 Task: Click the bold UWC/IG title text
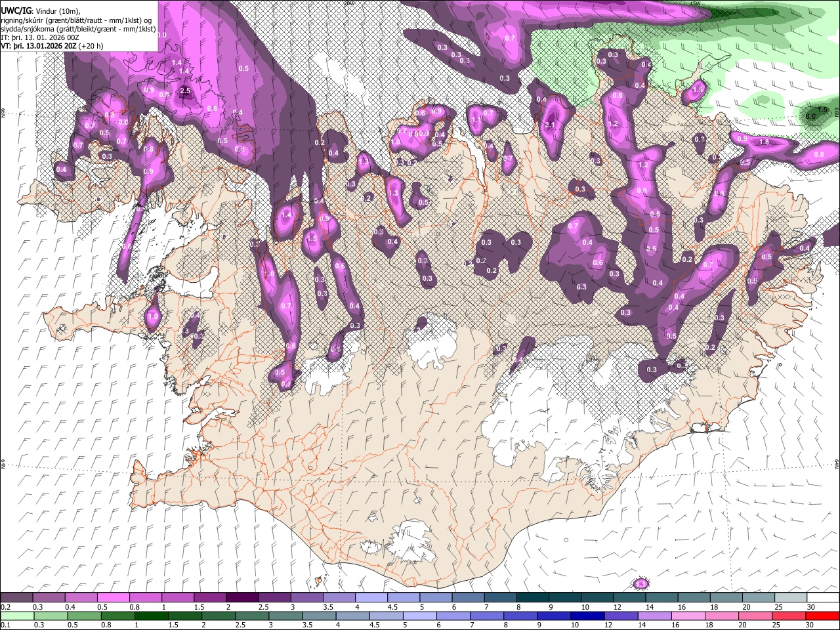tap(16, 10)
